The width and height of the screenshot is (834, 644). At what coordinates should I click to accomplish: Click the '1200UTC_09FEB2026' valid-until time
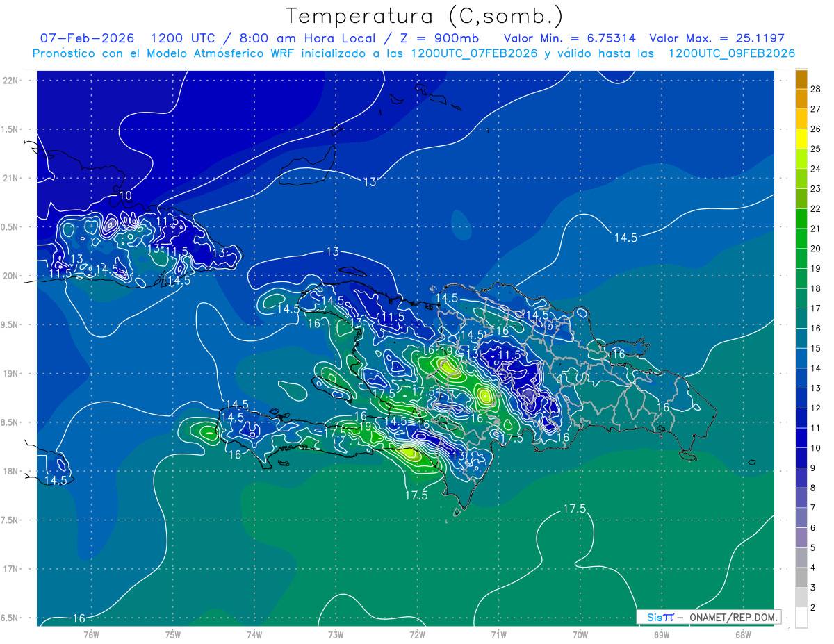pyautogui.click(x=731, y=53)
